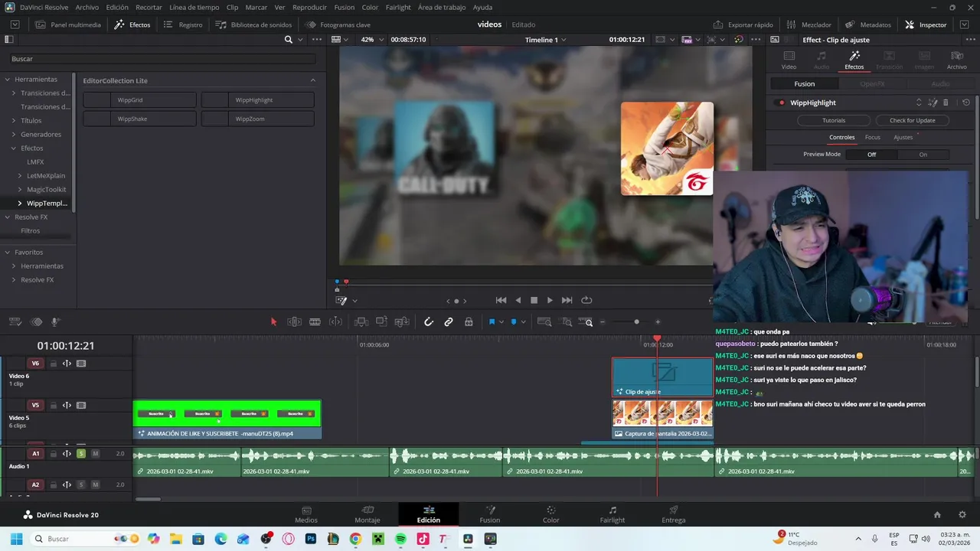
Task: Open the Video tab in Inspector
Action: point(789,60)
